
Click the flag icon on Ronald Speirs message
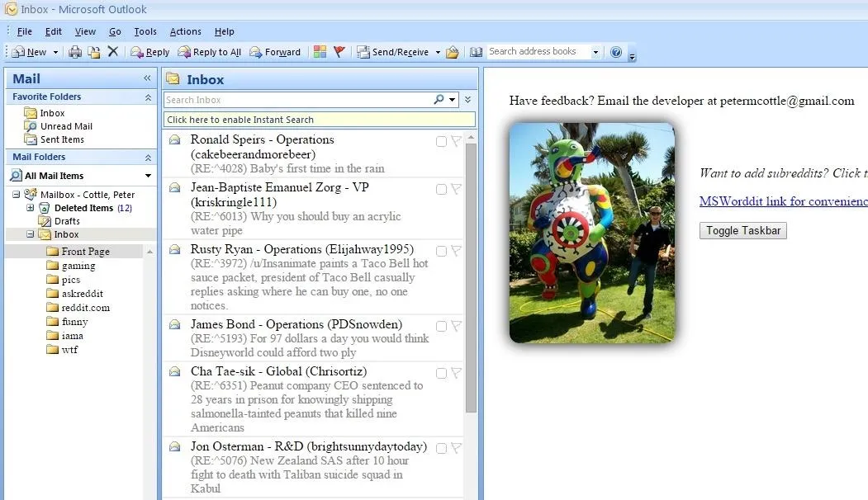coord(456,142)
